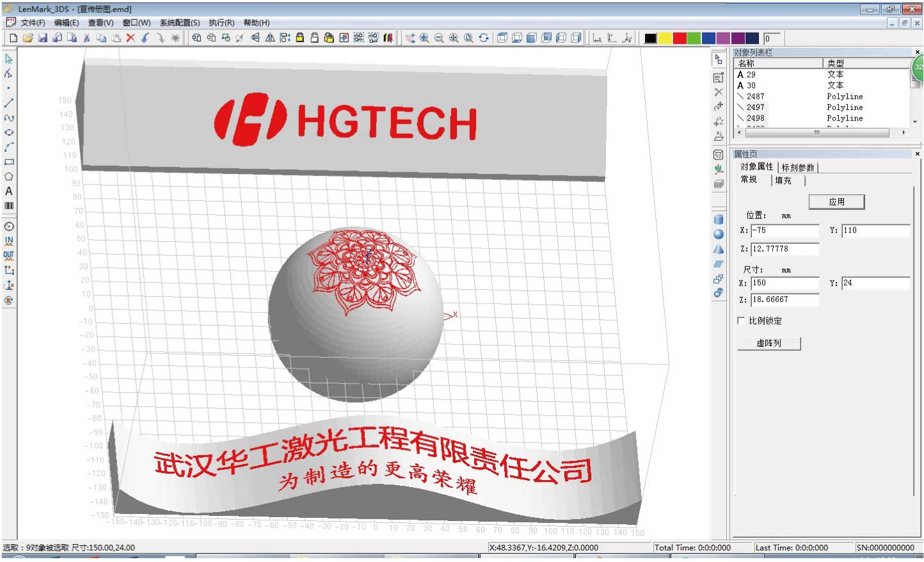This screenshot has height=562, width=924.
Task: Click the size X field showing 150
Action: pos(785,283)
